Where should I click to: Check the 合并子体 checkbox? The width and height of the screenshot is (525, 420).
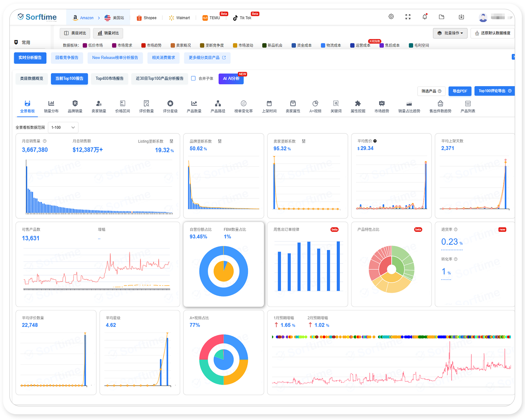pyautogui.click(x=193, y=78)
